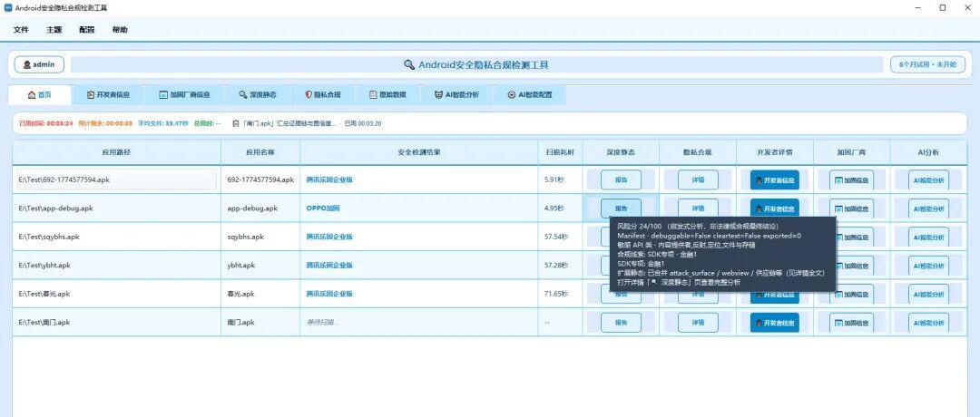This screenshot has width=980, height=417.
Task: Open 开发者信息 for app-debug.apk
Action: point(774,208)
